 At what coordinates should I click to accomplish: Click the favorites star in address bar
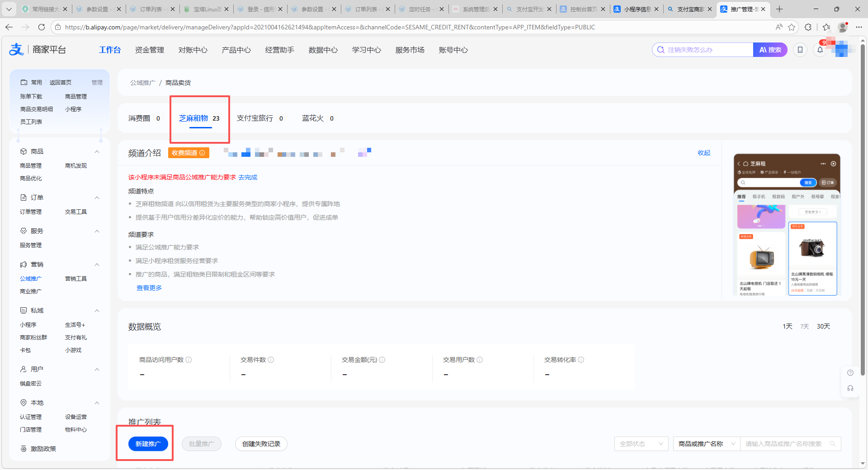pos(792,27)
